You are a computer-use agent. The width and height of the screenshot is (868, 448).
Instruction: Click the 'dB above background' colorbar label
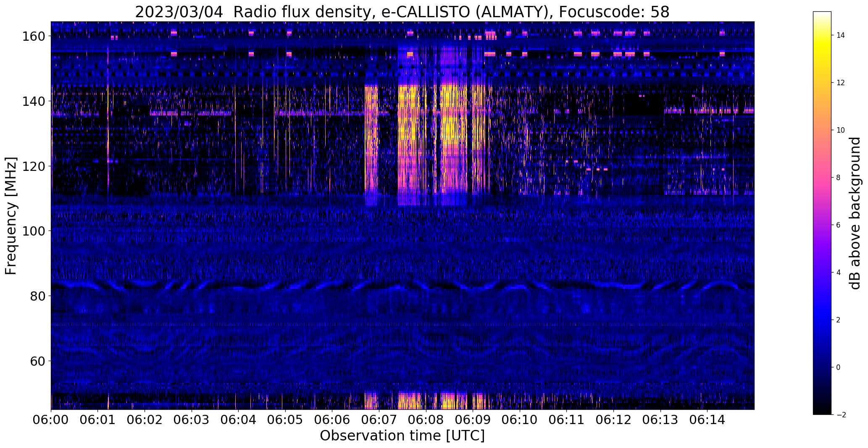(855, 213)
